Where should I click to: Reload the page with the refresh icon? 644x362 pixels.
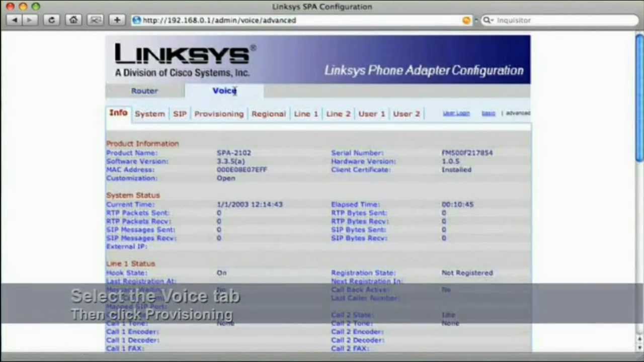pyautogui.click(x=51, y=20)
